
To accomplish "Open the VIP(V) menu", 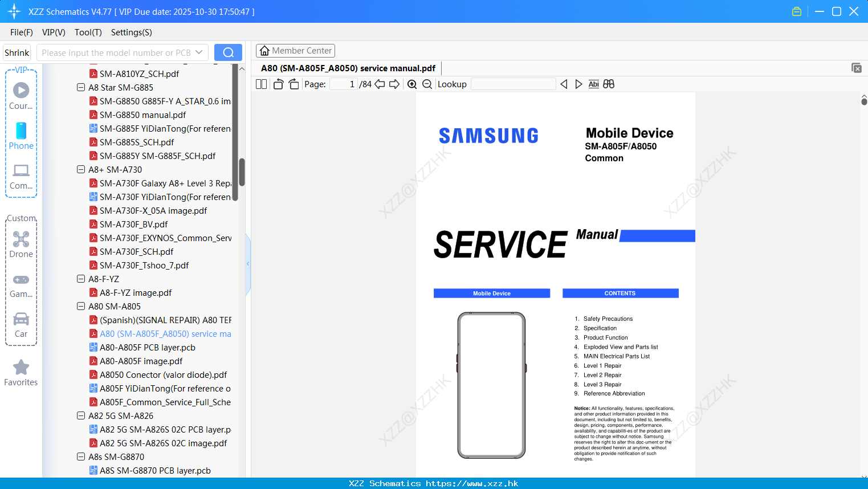I will [x=54, y=32].
